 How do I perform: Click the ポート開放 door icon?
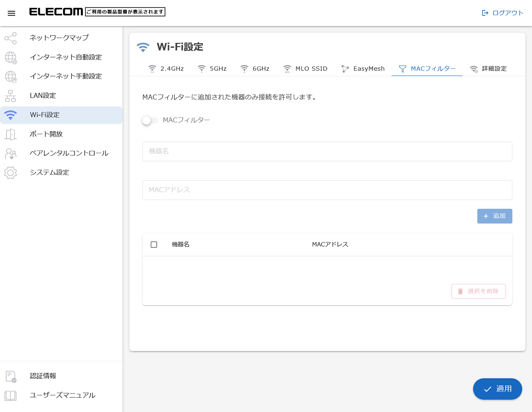[11, 134]
